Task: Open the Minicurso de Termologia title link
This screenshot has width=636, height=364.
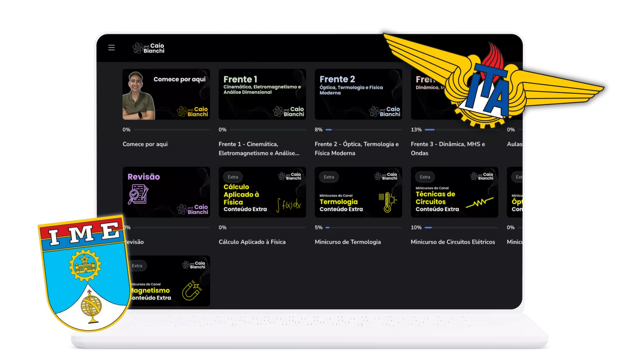Action: click(348, 242)
